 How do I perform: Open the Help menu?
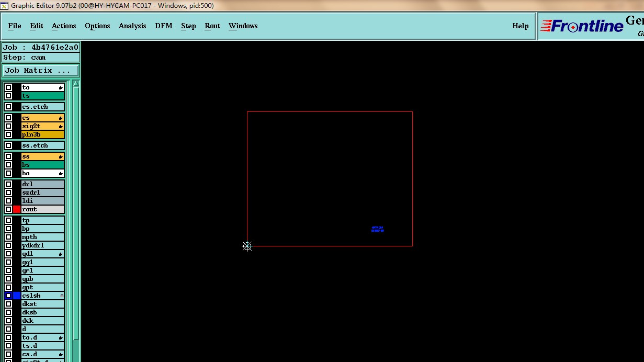pos(521,26)
